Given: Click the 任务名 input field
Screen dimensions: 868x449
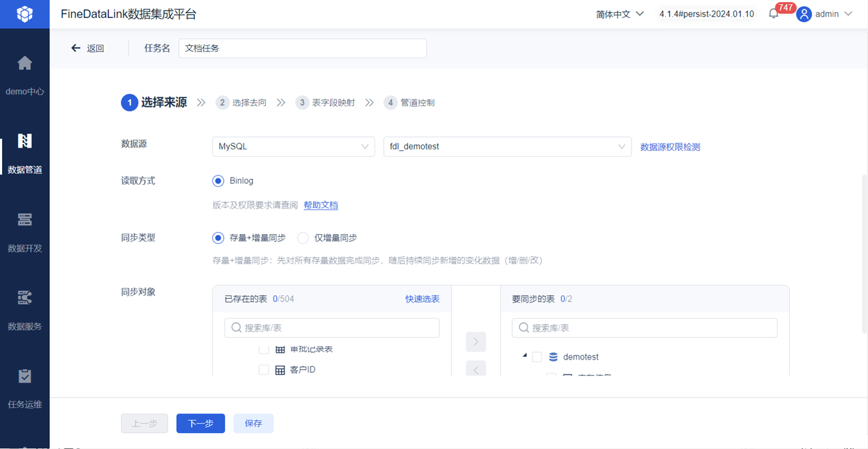Looking at the screenshot, I should click(x=302, y=48).
